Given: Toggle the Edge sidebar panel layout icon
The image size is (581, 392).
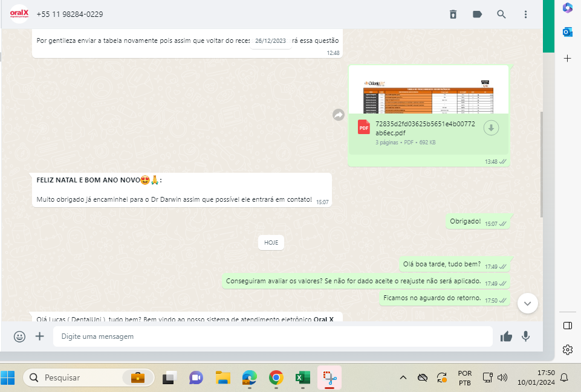Looking at the screenshot, I should point(567,326).
